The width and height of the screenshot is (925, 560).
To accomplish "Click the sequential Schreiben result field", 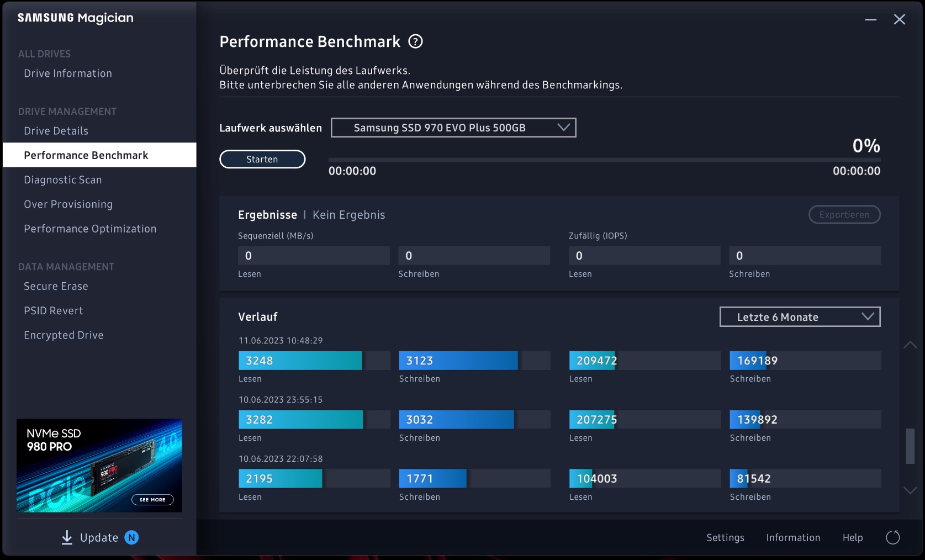I will pyautogui.click(x=474, y=256).
